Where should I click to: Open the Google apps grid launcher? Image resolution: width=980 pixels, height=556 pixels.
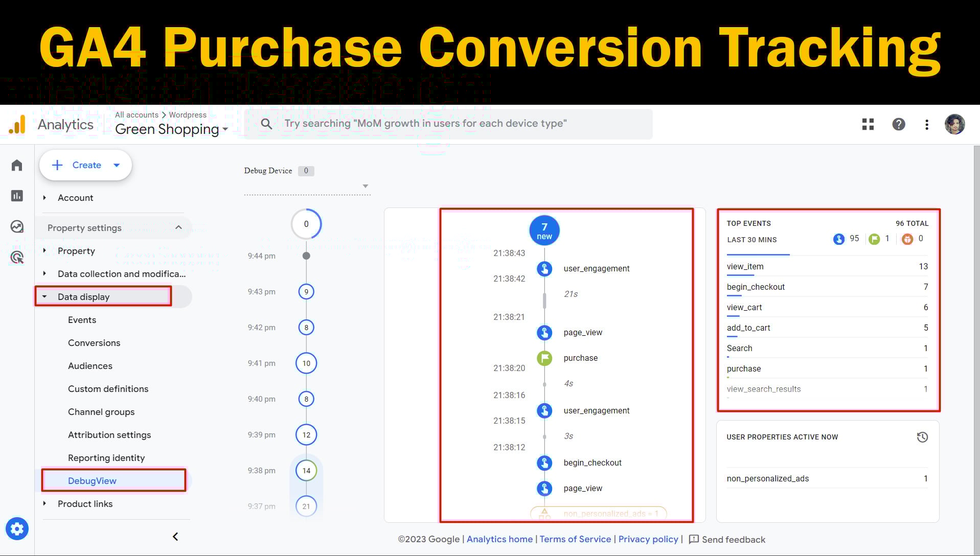point(868,124)
